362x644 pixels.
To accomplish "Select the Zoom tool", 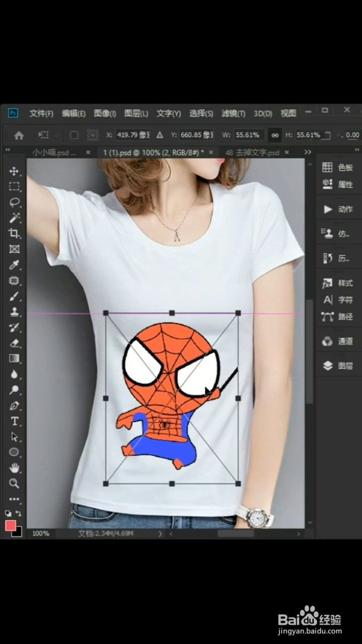I will 14,484.
